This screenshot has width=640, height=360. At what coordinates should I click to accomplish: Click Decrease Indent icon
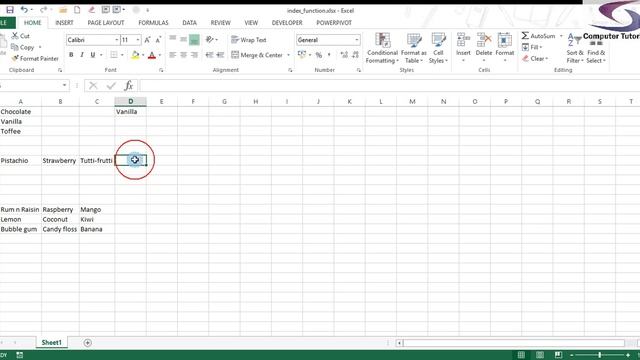pyautogui.click(x=209, y=55)
